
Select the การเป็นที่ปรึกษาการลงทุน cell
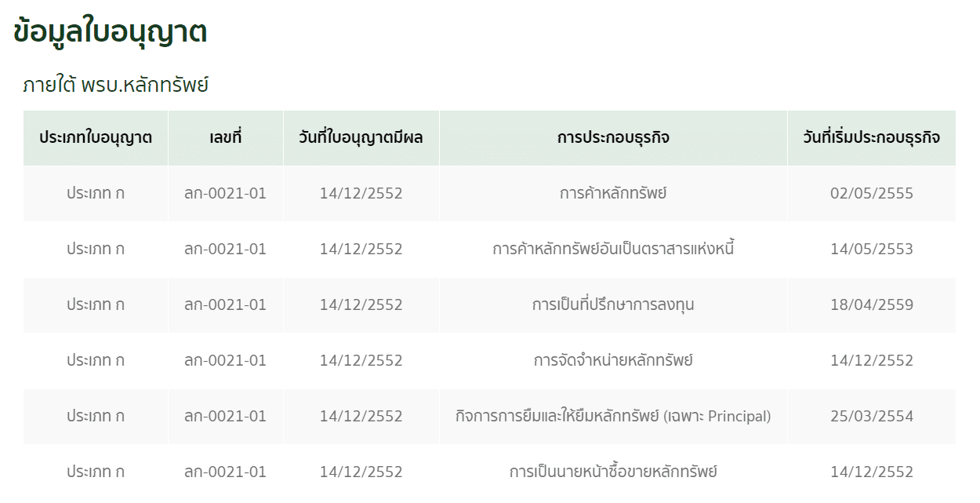[613, 304]
